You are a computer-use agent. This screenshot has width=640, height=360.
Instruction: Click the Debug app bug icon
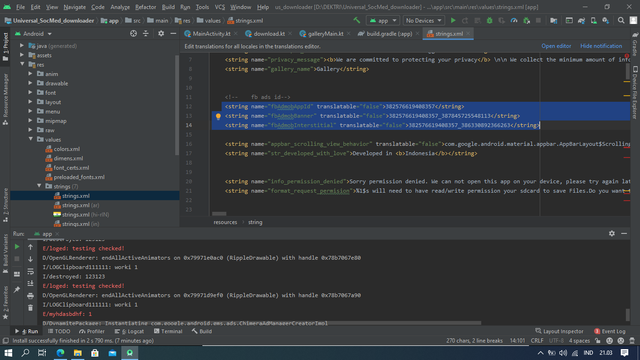pos(489,20)
